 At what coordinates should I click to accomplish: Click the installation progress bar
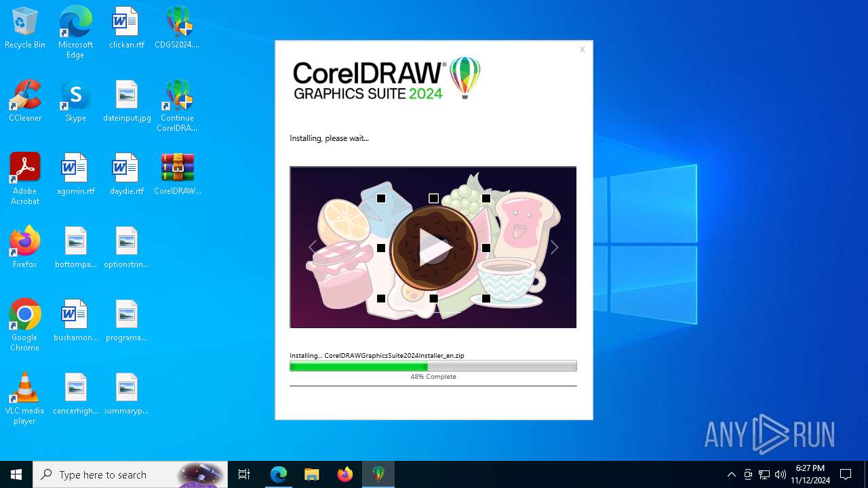(433, 366)
